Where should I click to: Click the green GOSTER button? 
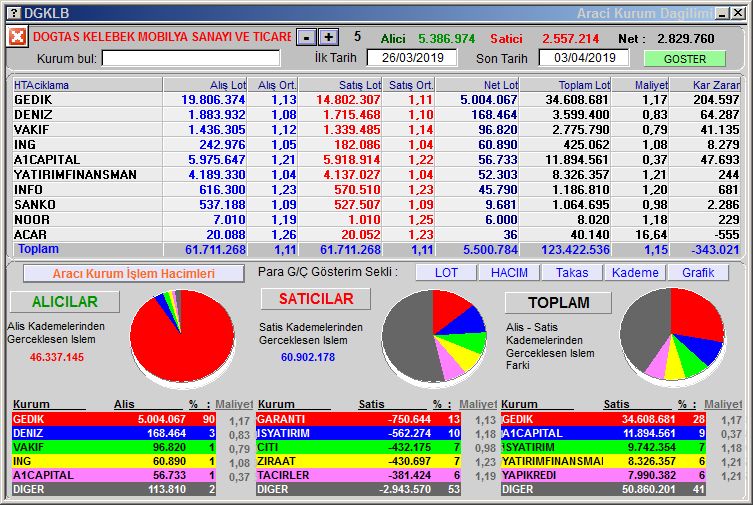(685, 59)
